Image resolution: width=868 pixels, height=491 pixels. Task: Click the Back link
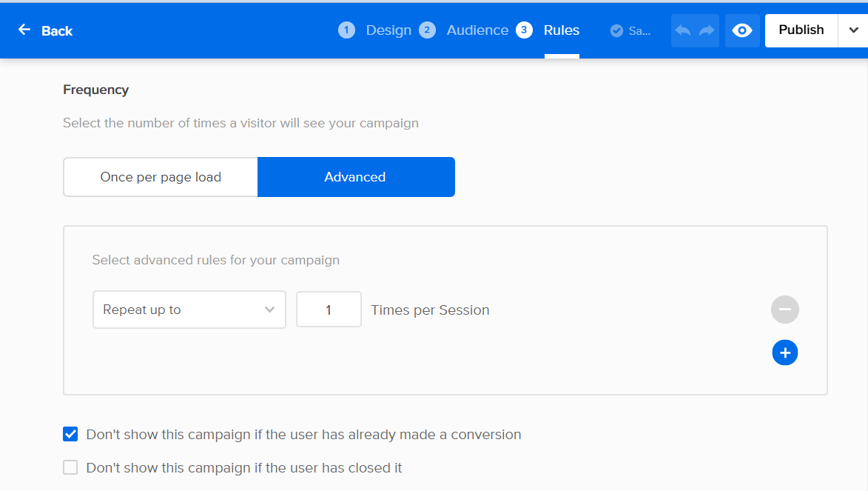57,30
